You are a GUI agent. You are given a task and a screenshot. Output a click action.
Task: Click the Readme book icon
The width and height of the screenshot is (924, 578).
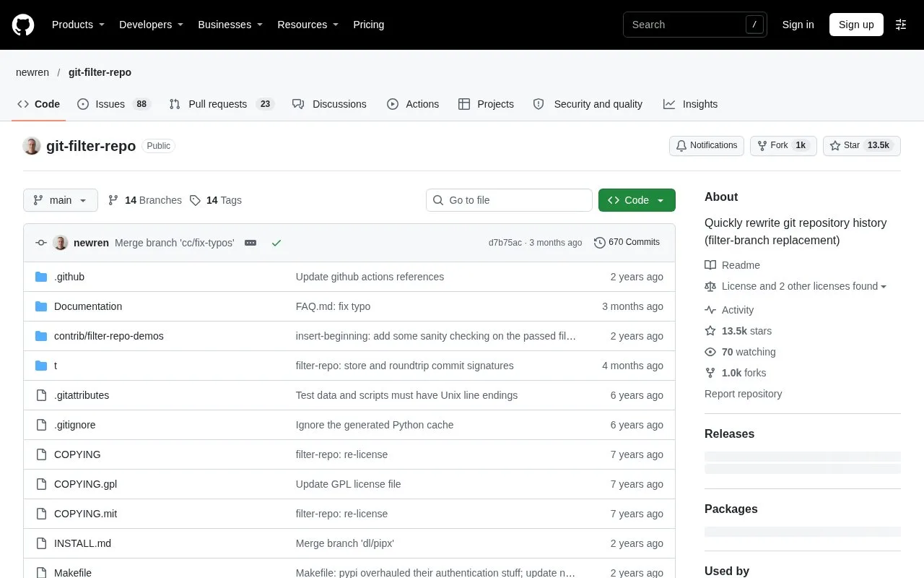pos(710,265)
